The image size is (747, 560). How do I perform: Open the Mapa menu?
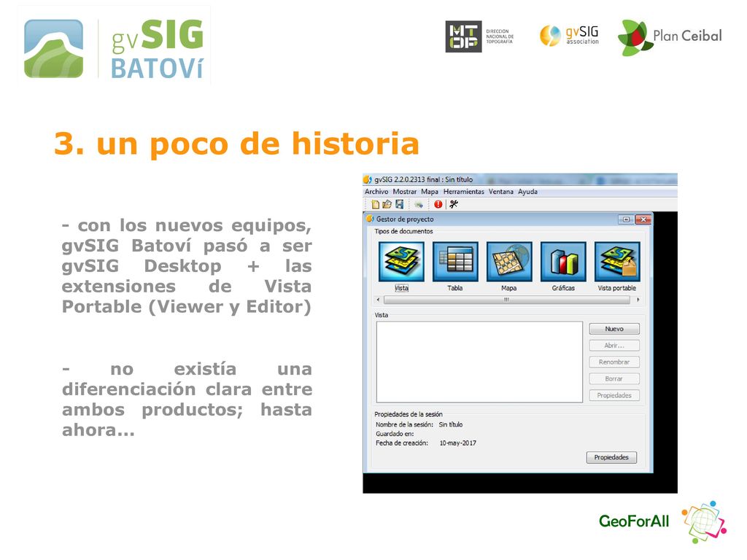(x=429, y=192)
